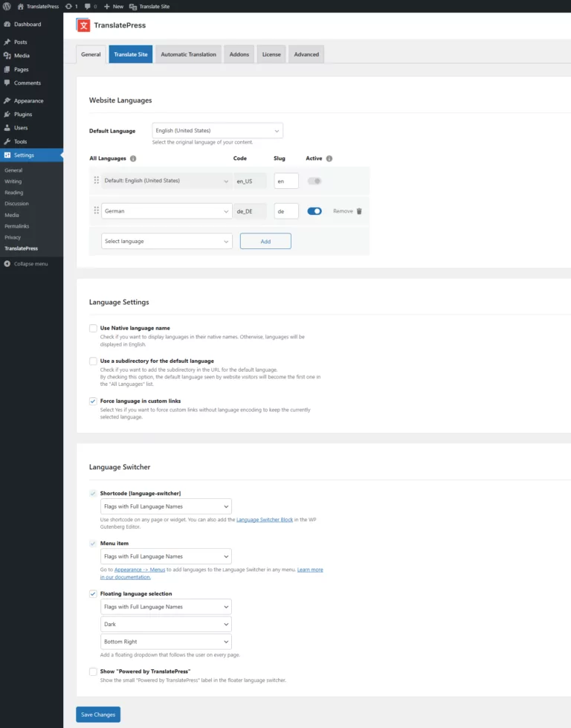Image resolution: width=571 pixels, height=728 pixels.
Task: Click the Remove link for German
Action: tap(343, 211)
